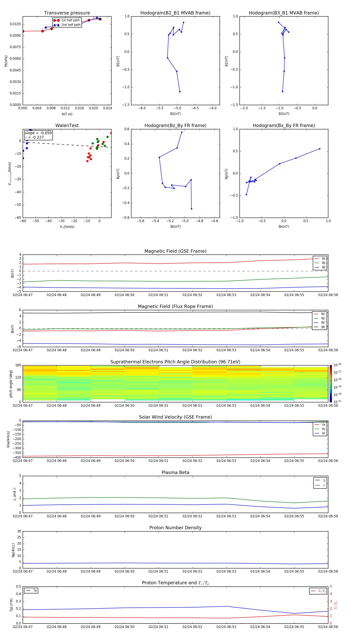This screenshot has height=644, width=351.
Task: Click the 'Plasma Beta' plot title
Action: (175, 473)
